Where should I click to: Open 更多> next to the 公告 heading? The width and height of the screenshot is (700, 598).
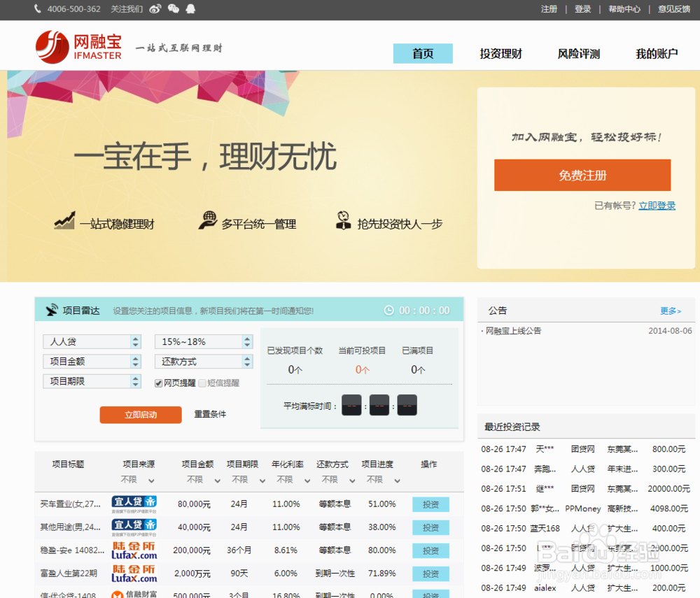tap(670, 310)
